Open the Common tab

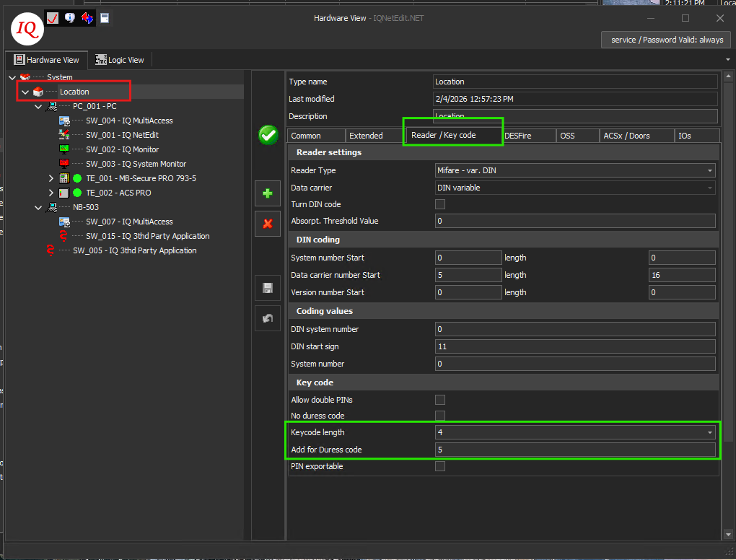[x=316, y=136]
